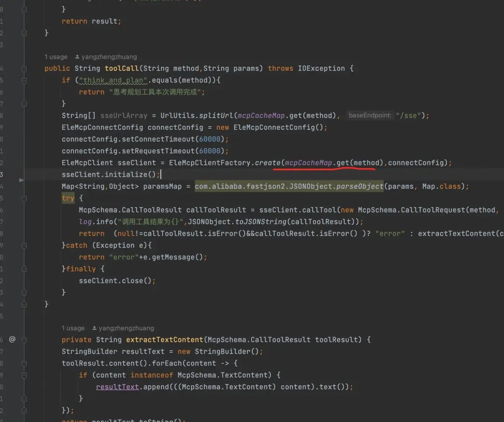Click the instanceof keyword
Image resolution: width=504 pixels, height=422 pixels.
152,375
